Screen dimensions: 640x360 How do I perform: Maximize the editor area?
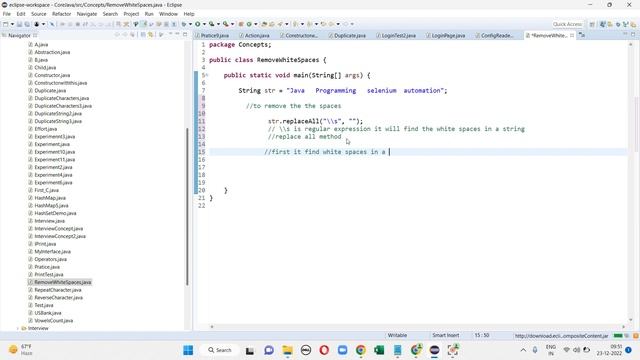pyautogui.click(x=633, y=35)
